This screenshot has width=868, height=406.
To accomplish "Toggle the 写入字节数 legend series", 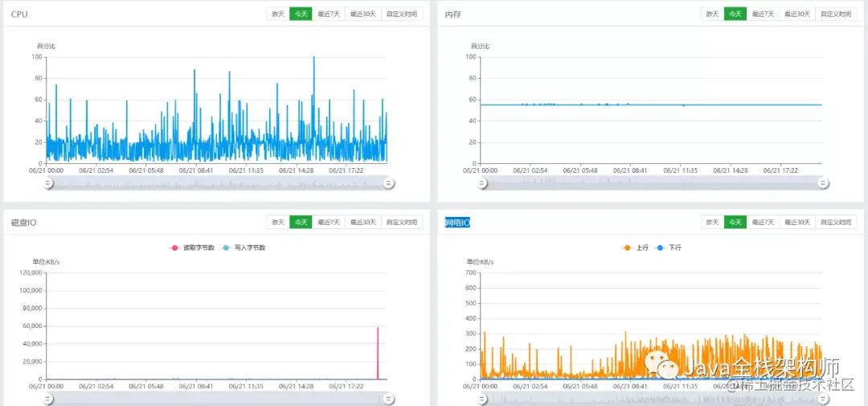I will [243, 248].
